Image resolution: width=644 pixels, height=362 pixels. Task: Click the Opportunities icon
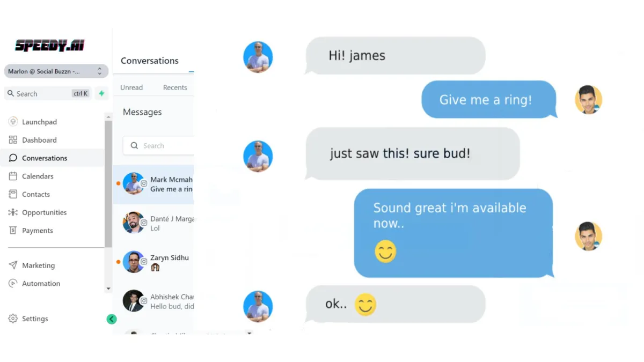pyautogui.click(x=13, y=212)
